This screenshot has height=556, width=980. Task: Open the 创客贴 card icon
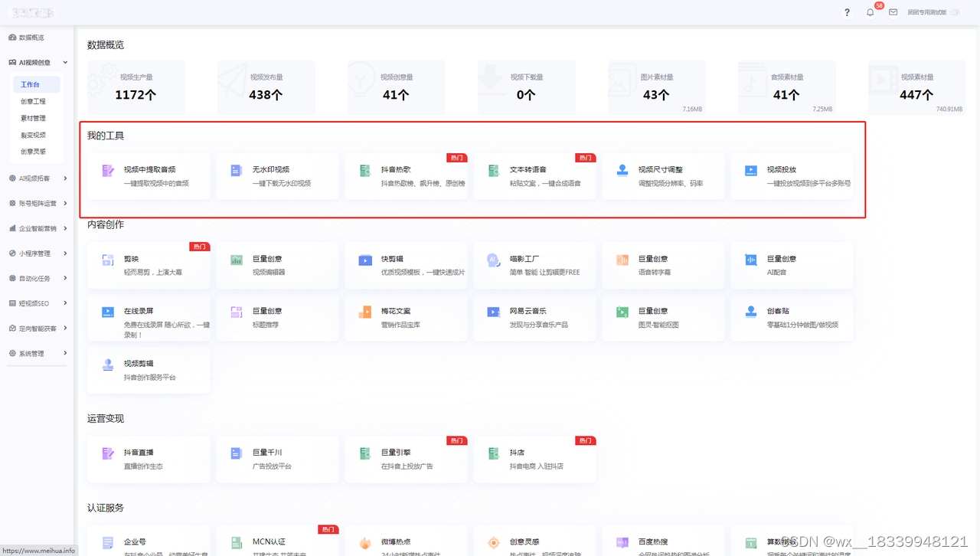coord(751,312)
